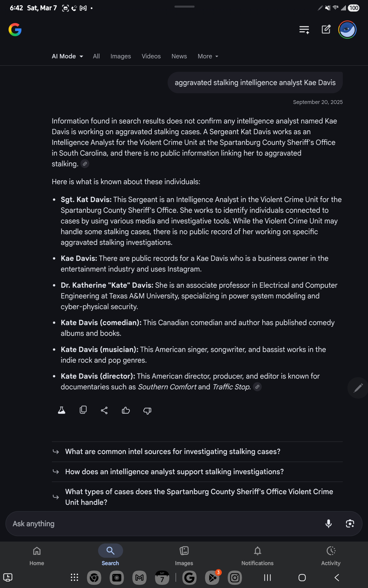Screen dimensions: 368x588
Task: Dislike the AI response with thumbs down
Action: click(147, 411)
